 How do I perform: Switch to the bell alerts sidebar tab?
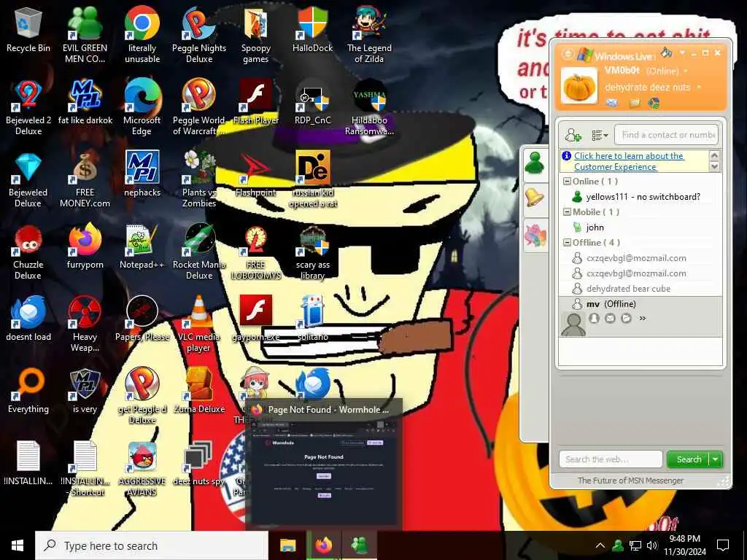[x=535, y=197]
